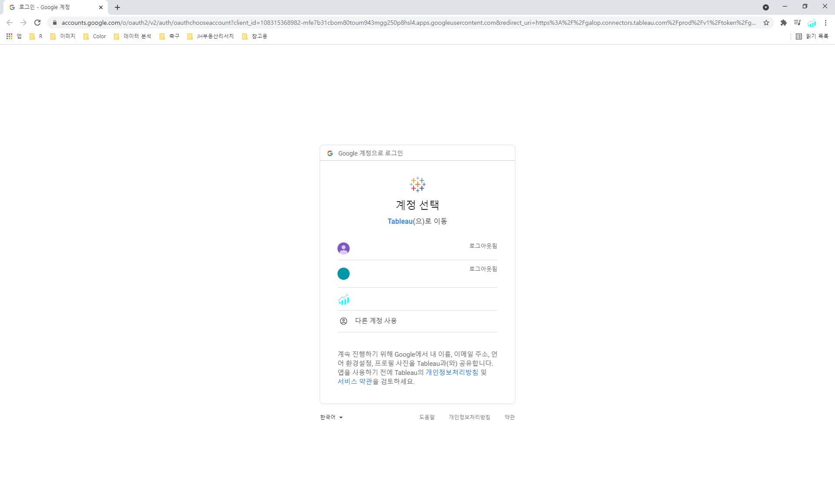835x504 pixels.
Task: Click the new tab plus button
Action: pos(117,7)
